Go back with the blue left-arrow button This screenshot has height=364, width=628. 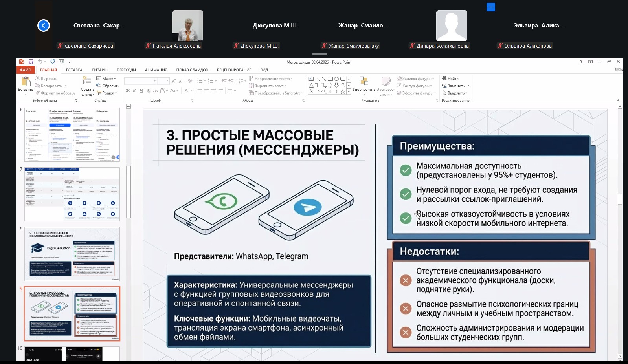click(44, 26)
